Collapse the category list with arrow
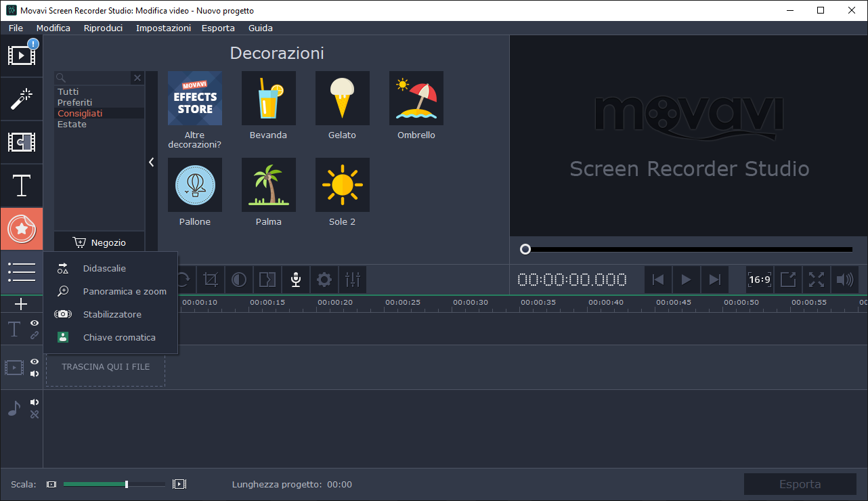868x501 pixels. pyautogui.click(x=152, y=162)
